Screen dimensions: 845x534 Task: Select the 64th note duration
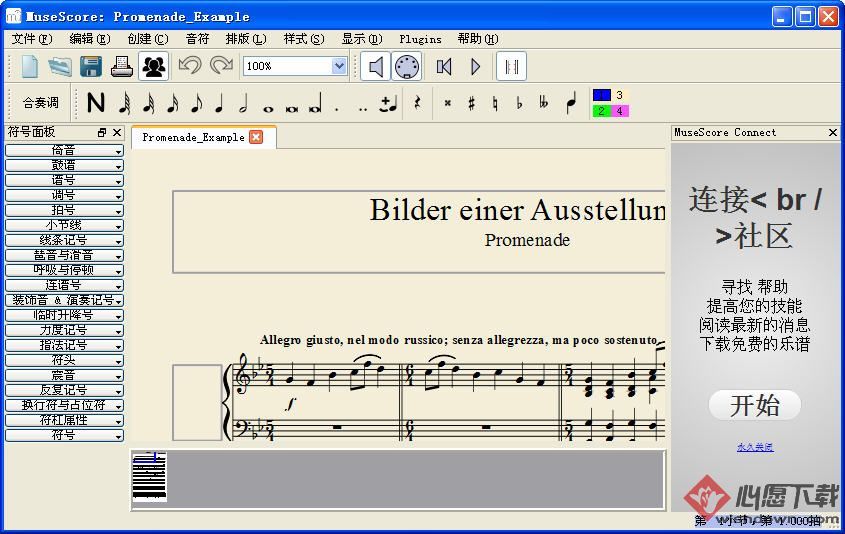tap(124, 102)
